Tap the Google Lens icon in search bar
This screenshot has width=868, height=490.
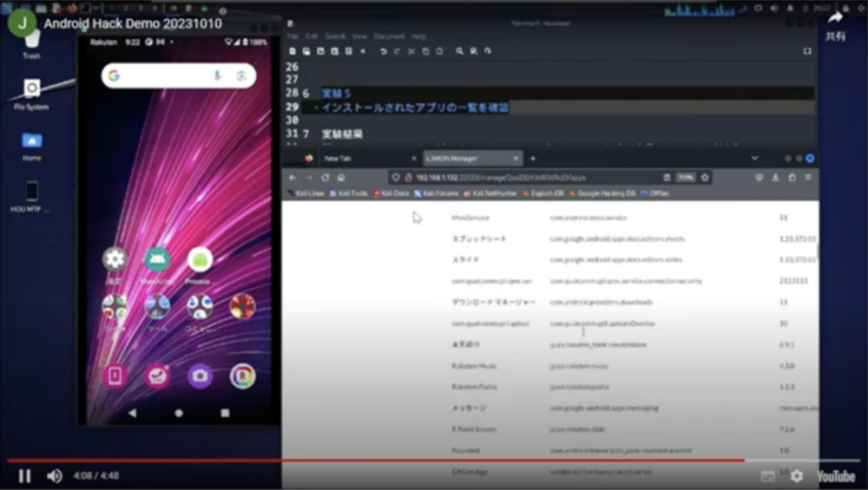click(241, 76)
